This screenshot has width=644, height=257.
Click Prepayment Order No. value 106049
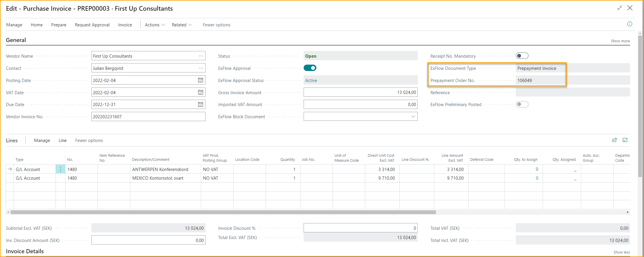tap(524, 80)
